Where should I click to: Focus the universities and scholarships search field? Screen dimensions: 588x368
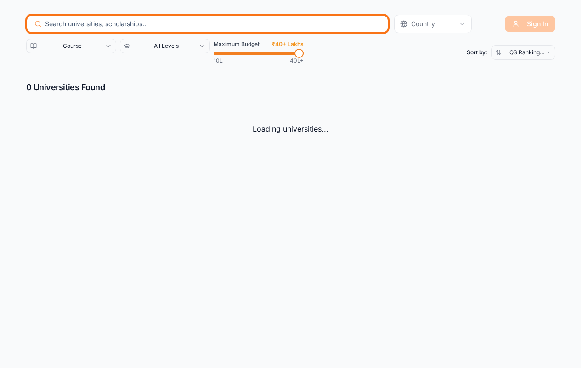coord(207,24)
